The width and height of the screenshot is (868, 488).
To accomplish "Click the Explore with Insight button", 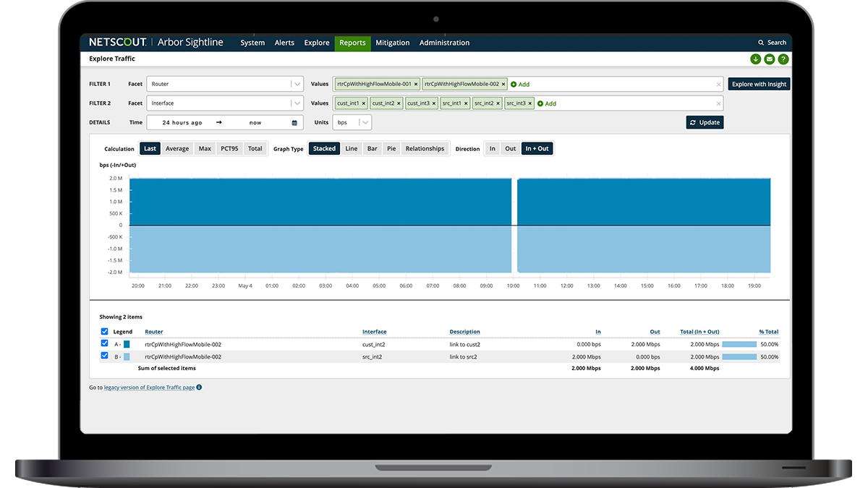I will pos(758,84).
